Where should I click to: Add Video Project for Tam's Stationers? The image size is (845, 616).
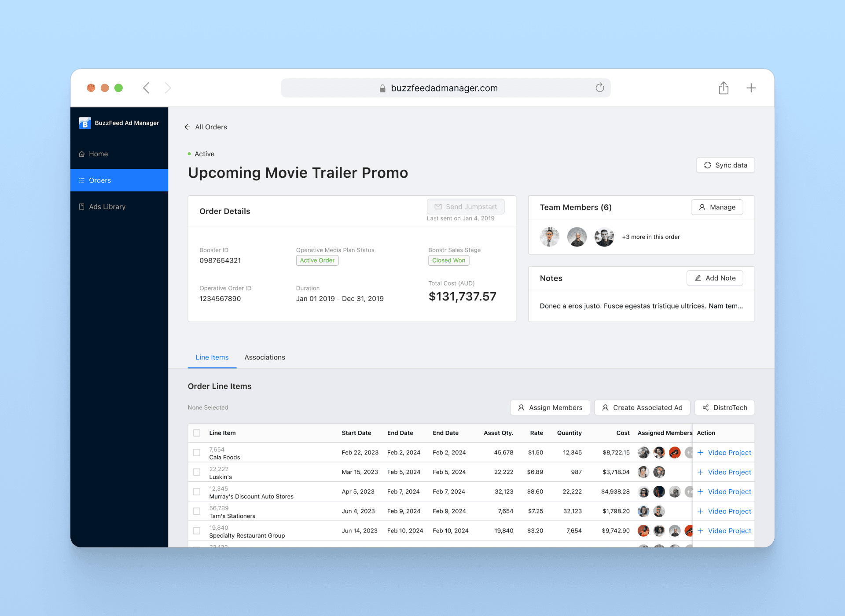724,511
